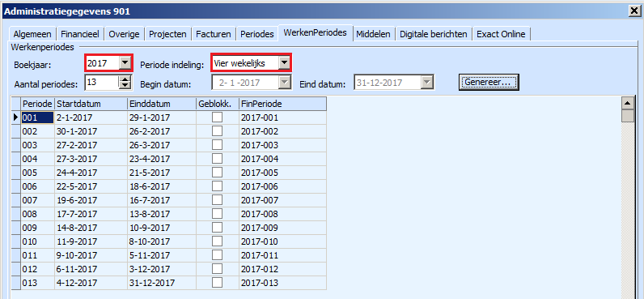Increase Aantal periodes with the up arrow

click(x=125, y=79)
